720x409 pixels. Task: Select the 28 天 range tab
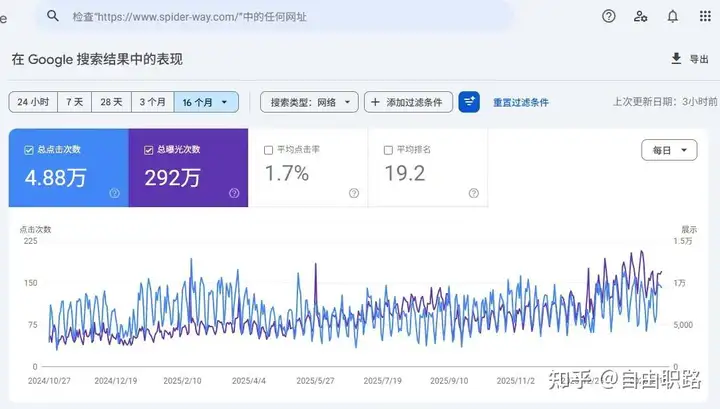(x=112, y=102)
